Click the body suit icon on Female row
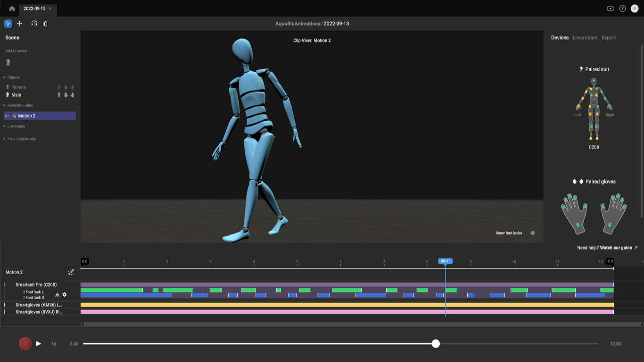Viewport: 644px width, 362px height. coord(59,87)
